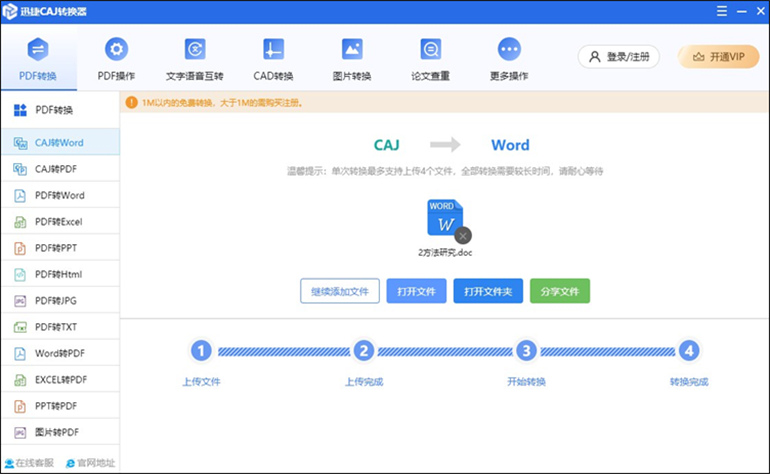Viewport: 770px width, 474px height.
Task: Open the 更多操作 three-dot icon
Action: [509, 49]
